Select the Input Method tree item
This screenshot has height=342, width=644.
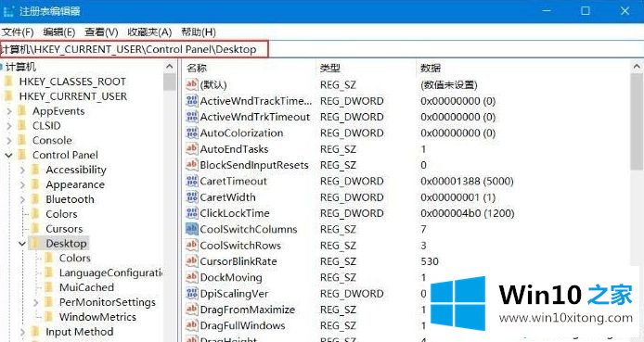[79, 332]
